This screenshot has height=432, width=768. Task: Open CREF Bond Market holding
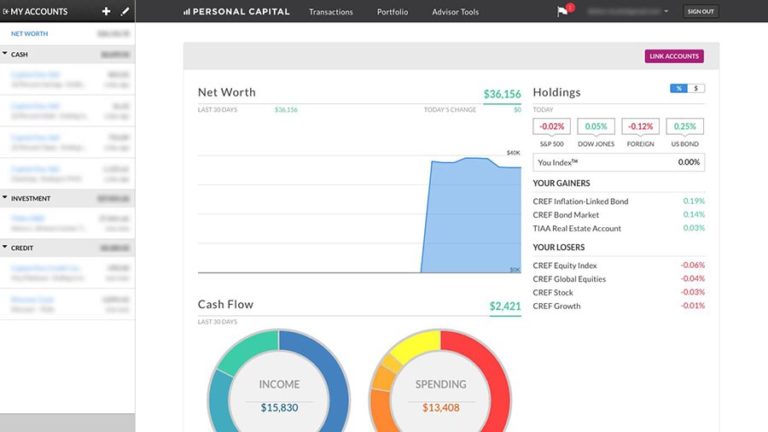[566, 215]
